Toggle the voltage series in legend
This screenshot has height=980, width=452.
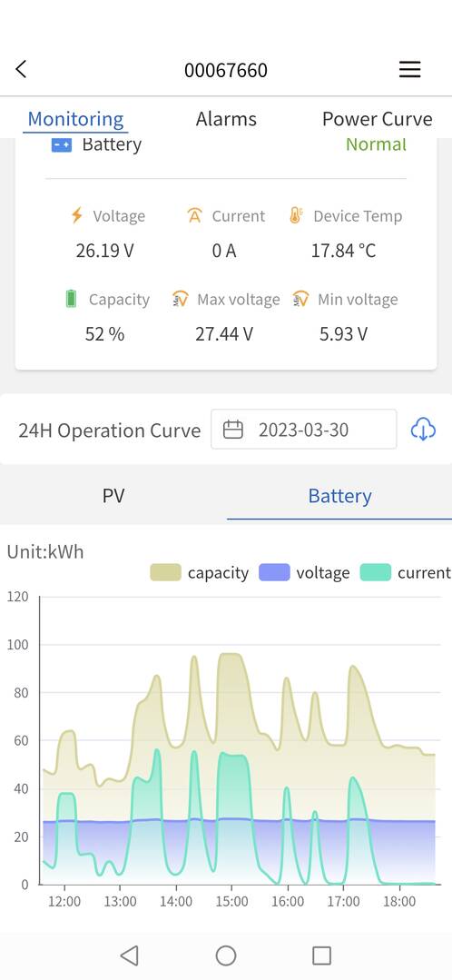pos(304,572)
